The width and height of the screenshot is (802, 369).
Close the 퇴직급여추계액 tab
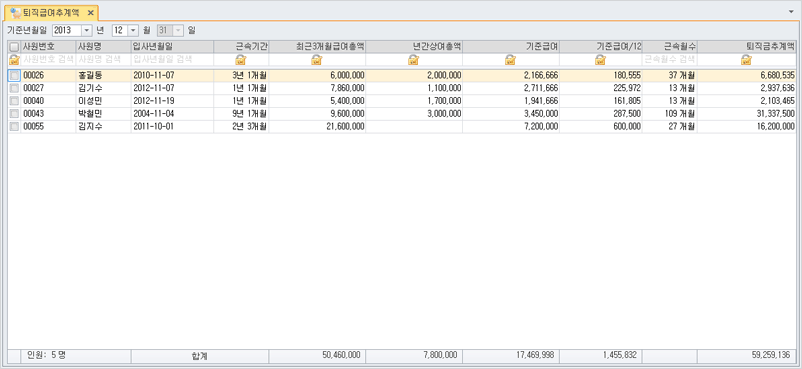(x=91, y=12)
